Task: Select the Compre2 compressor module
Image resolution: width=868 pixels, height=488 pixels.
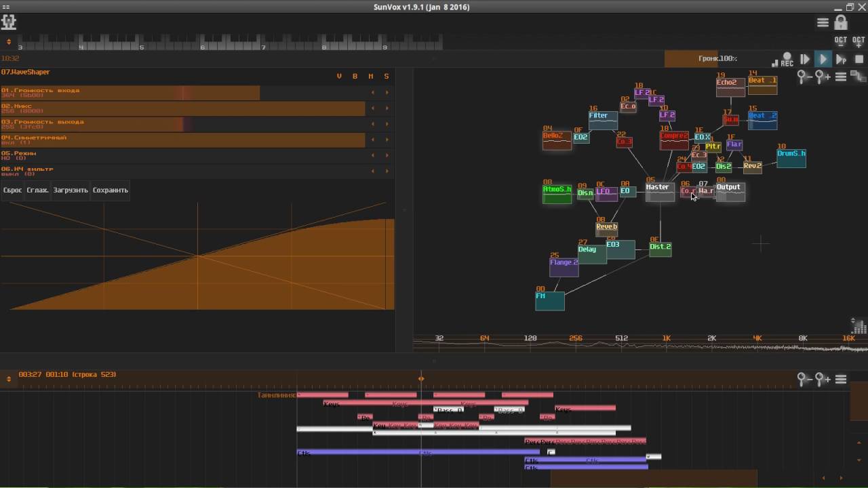Action: 674,140
